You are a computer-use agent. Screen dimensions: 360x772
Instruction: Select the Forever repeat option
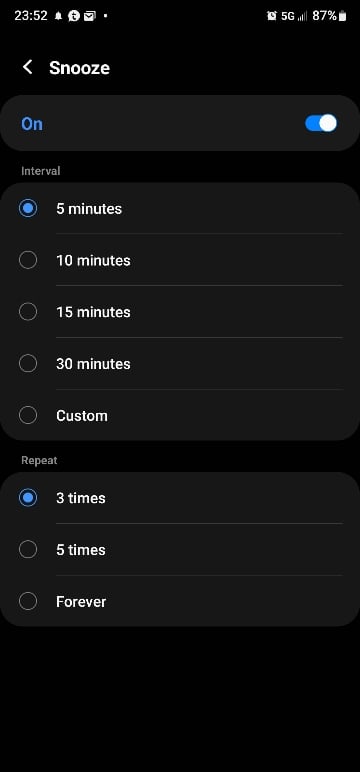click(180, 601)
